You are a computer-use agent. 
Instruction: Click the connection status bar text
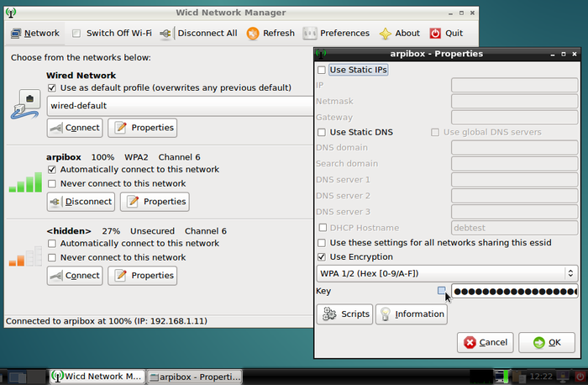[x=107, y=321]
